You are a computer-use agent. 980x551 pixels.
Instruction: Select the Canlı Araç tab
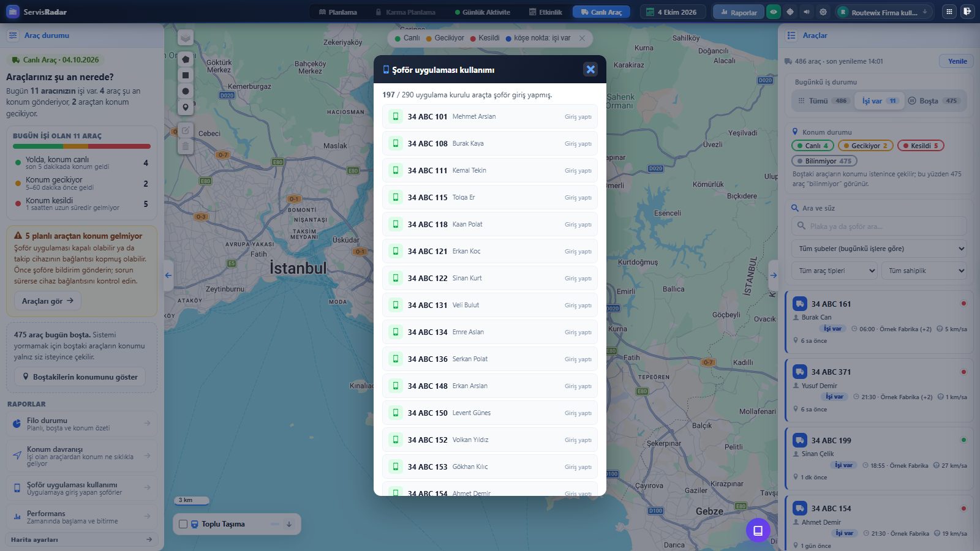[601, 12]
